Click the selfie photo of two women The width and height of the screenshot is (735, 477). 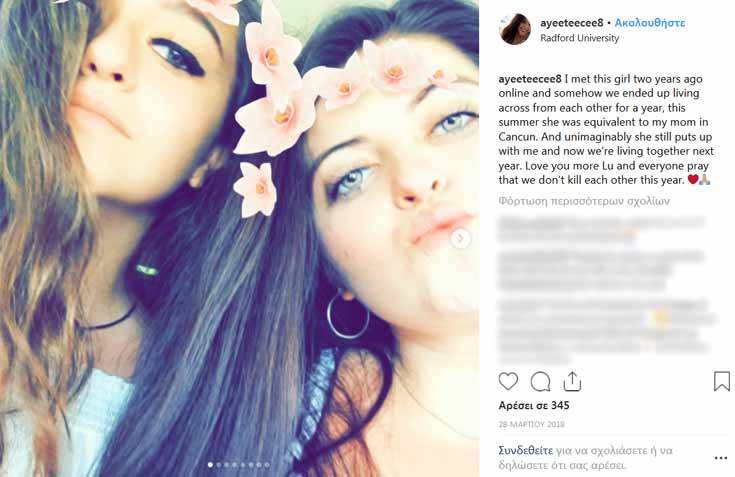coord(240,238)
